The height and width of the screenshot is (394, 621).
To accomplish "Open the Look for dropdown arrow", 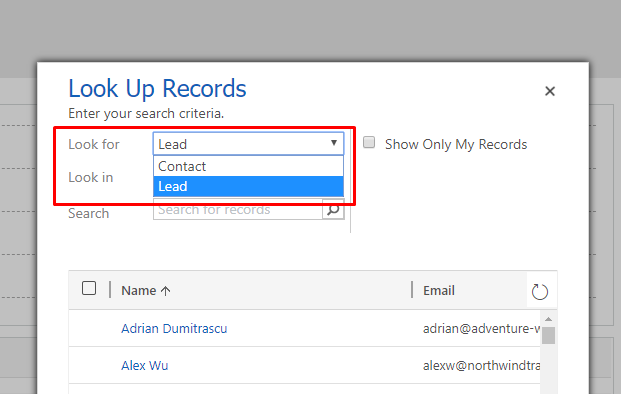I will (x=334, y=143).
